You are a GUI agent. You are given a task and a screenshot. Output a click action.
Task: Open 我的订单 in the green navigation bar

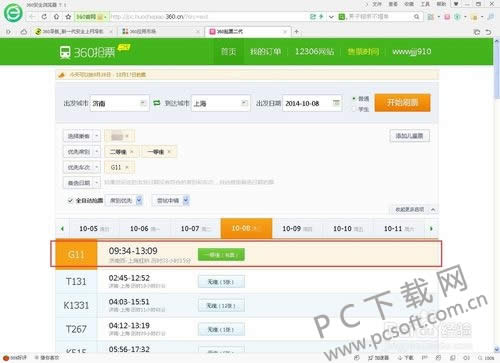265,52
